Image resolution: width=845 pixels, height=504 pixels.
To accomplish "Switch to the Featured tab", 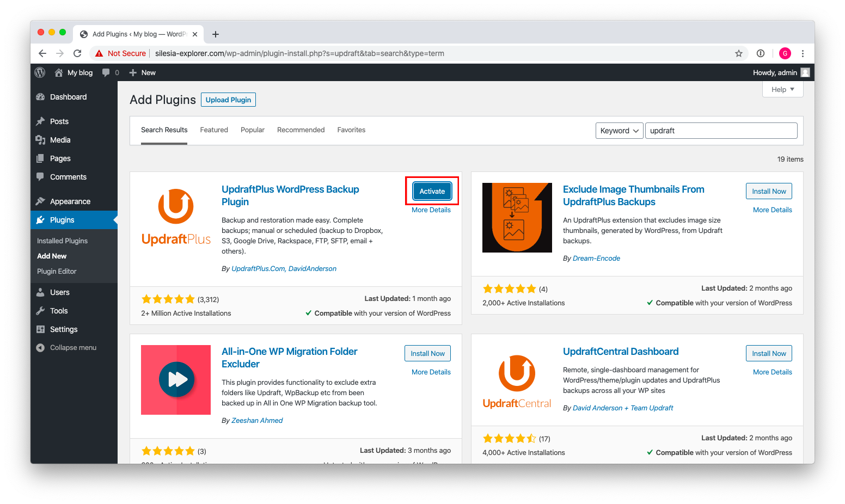I will click(214, 130).
